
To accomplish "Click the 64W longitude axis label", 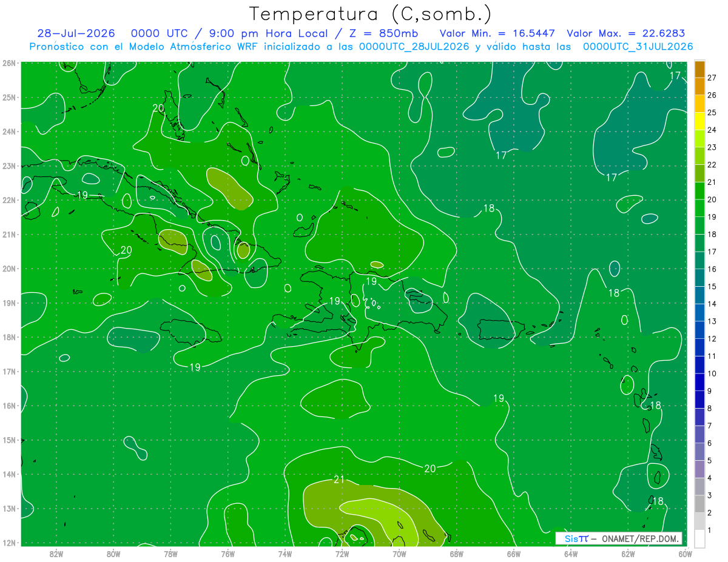I will [571, 554].
